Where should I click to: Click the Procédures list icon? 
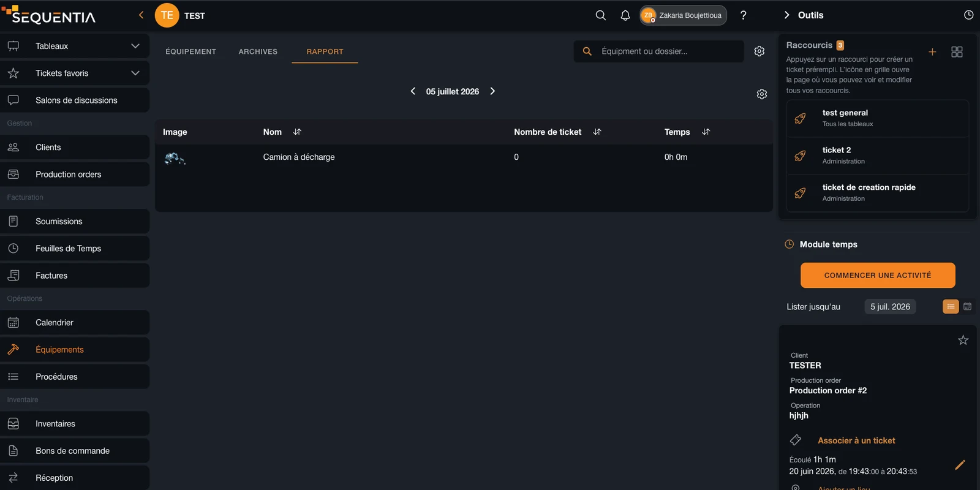[13, 376]
